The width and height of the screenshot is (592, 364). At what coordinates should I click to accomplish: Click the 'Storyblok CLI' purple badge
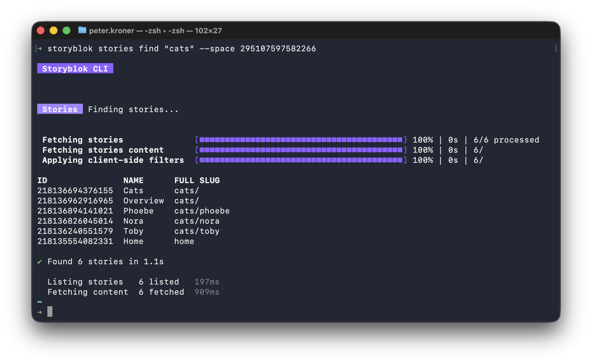tap(75, 68)
